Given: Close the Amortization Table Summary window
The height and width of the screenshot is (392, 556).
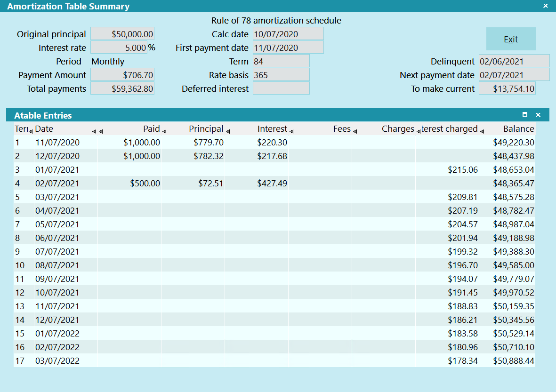Looking at the screenshot, I should pos(545,6).
